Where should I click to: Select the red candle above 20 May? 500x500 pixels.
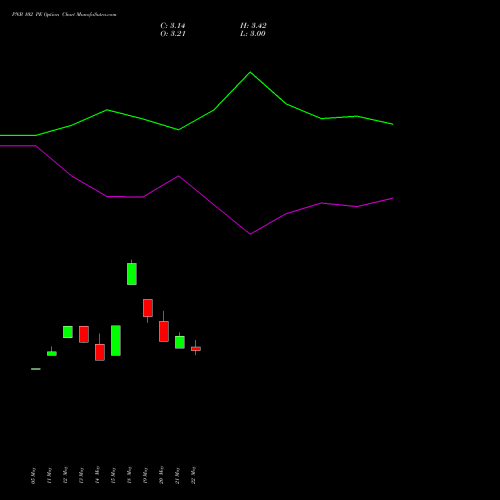click(164, 331)
